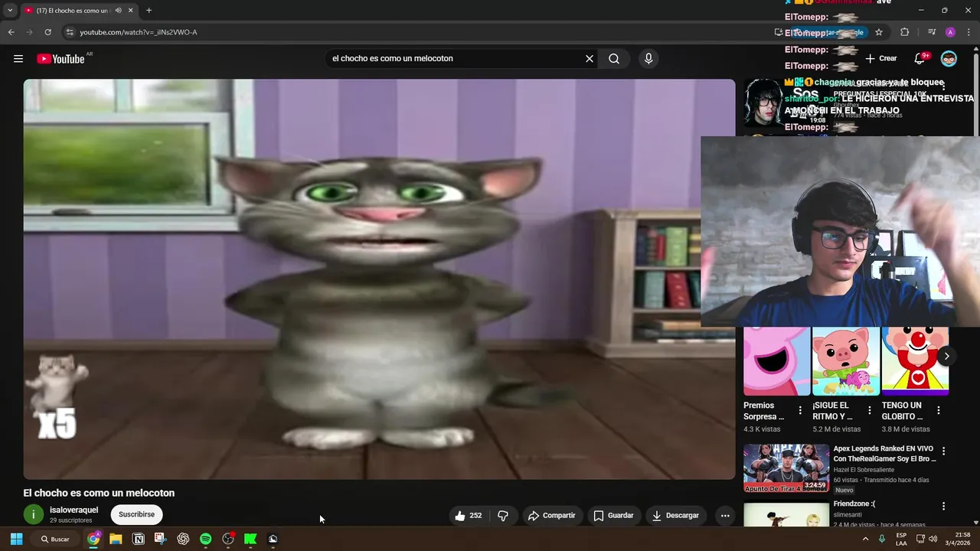
Task: Open a new browser tab
Action: [149, 11]
